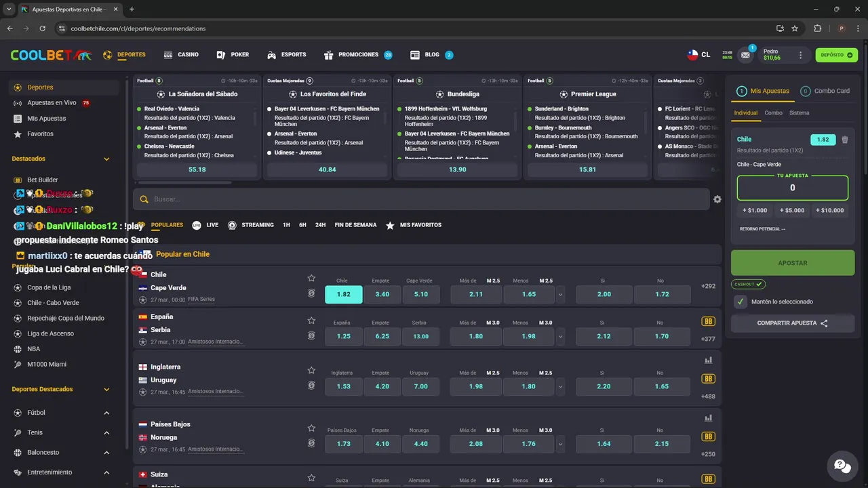The width and height of the screenshot is (868, 488).
Task: Delete the Chile bet with trash icon
Action: 844,140
